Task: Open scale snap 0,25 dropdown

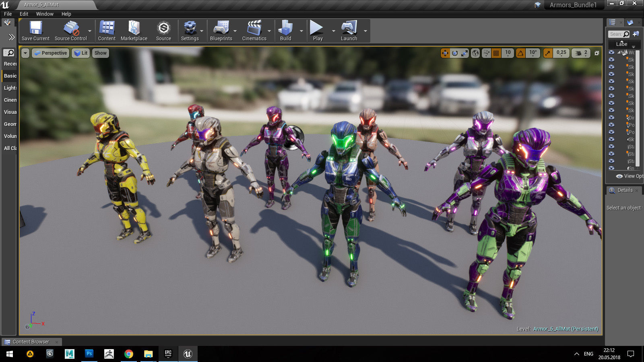Action: pos(561,53)
